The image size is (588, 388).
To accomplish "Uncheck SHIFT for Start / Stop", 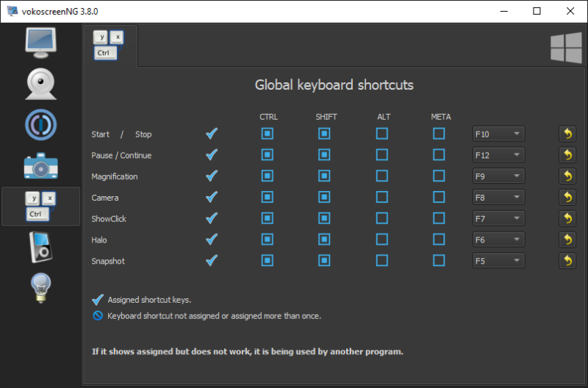I will (324, 134).
